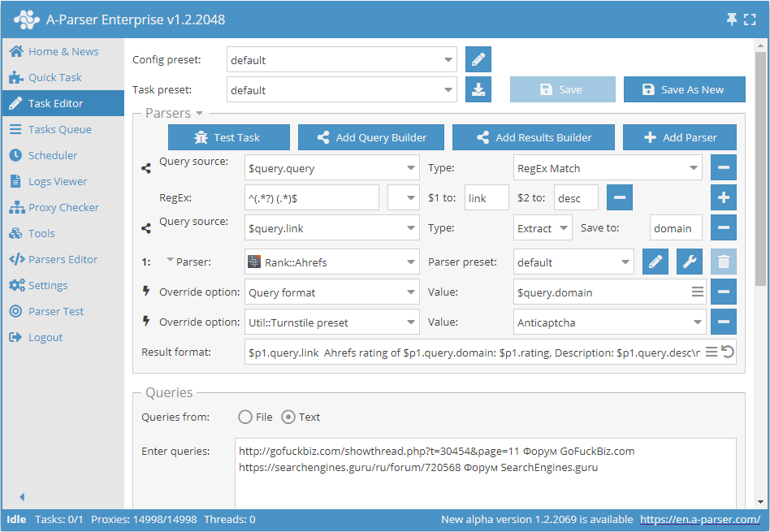The height and width of the screenshot is (532, 770).
Task: Collapse the sidebar with the left arrow
Action: point(22,497)
